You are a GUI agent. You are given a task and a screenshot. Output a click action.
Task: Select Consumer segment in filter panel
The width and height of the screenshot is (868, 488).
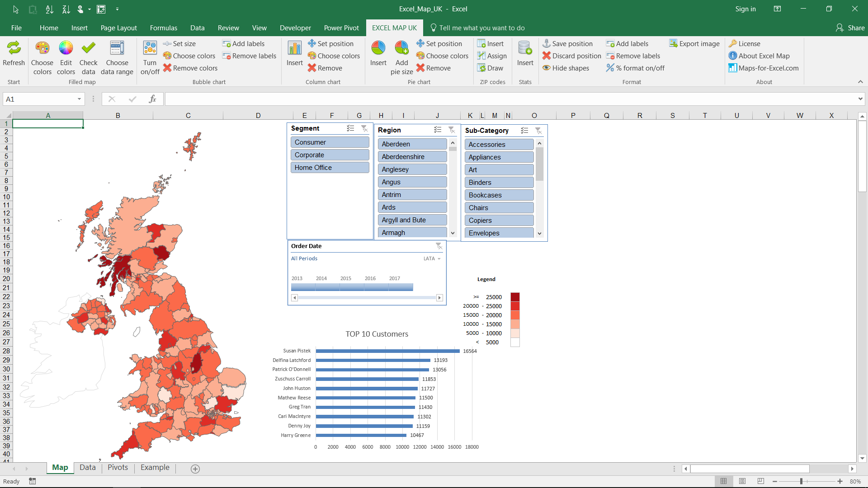(330, 142)
